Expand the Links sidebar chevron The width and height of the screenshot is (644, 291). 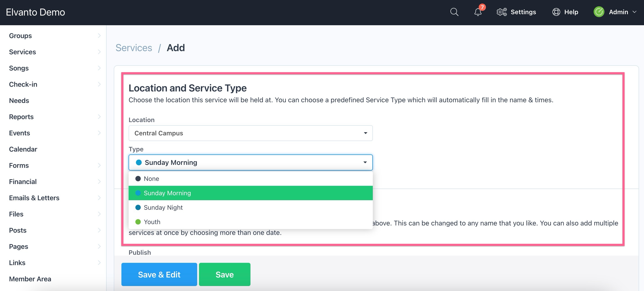point(99,263)
